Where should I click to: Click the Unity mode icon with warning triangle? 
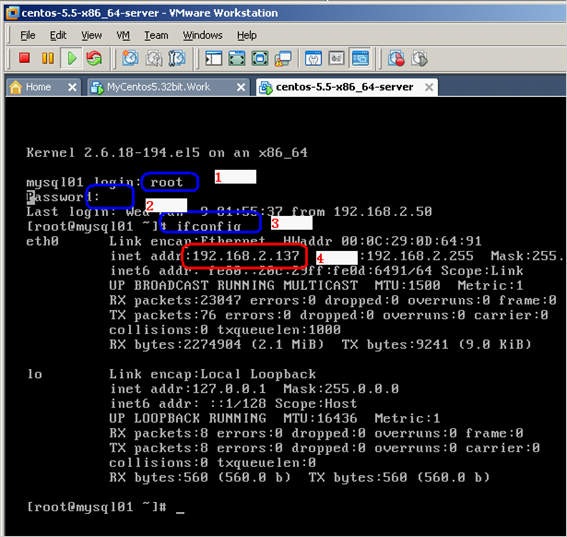tap(283, 59)
